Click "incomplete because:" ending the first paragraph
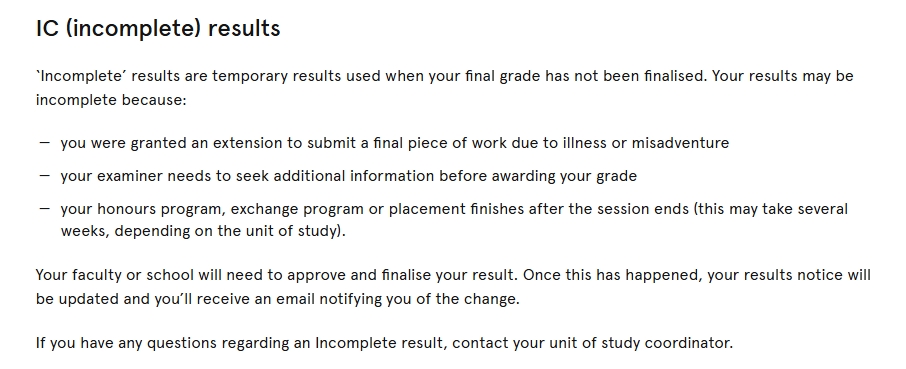 point(111,100)
